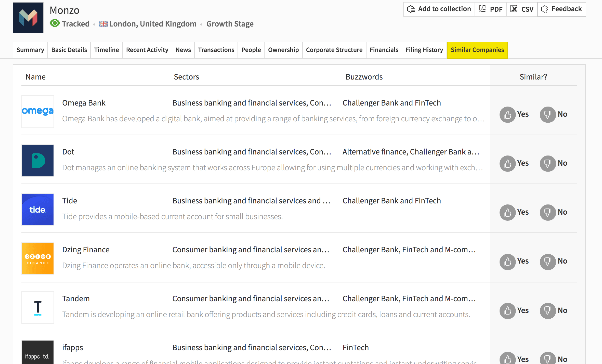Open the Basic Details tab

click(x=69, y=50)
